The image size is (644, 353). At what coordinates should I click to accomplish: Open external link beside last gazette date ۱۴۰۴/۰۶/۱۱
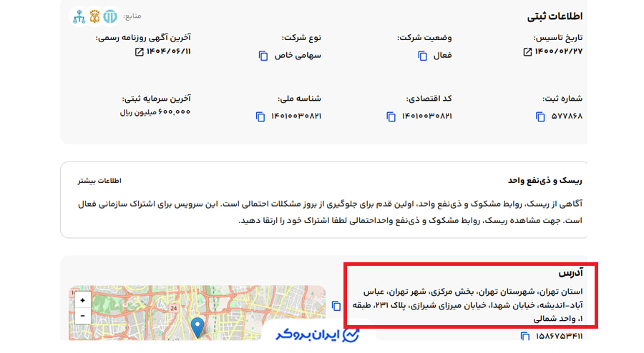(x=139, y=52)
